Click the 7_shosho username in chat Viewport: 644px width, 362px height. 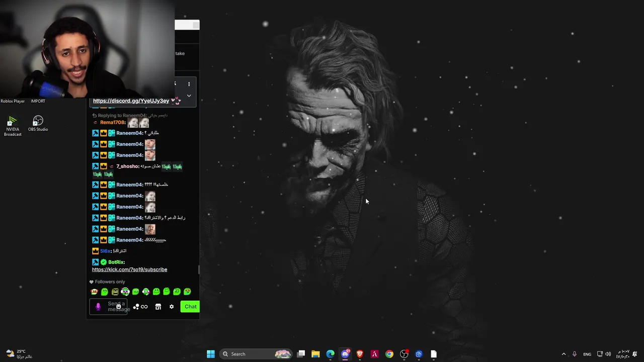[127, 166]
